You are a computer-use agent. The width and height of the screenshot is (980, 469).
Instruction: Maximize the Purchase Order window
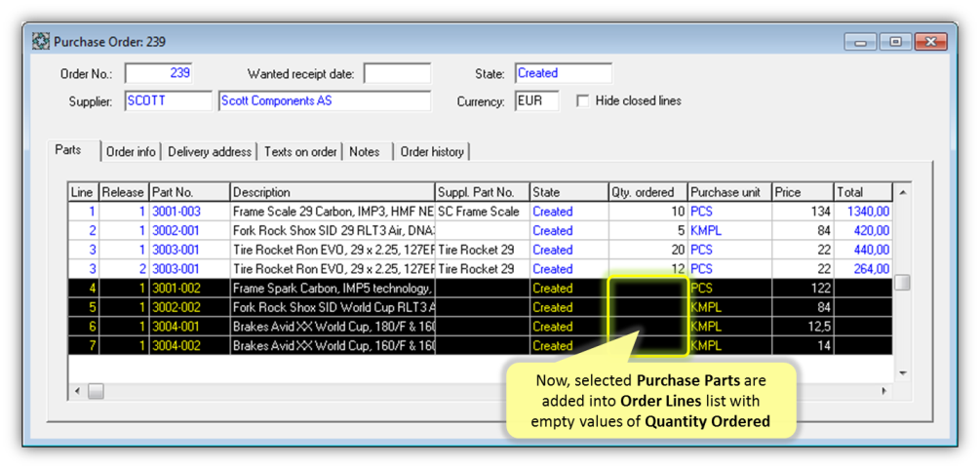(x=895, y=42)
